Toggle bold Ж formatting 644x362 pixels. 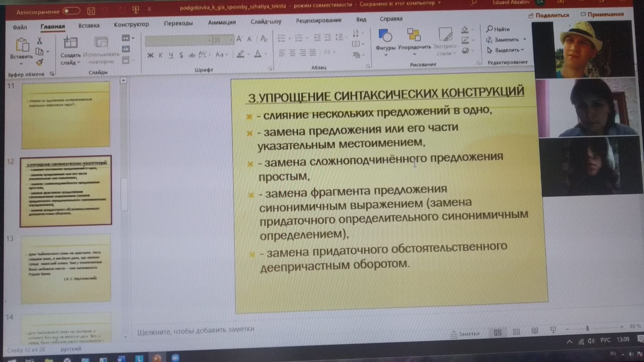coord(150,55)
